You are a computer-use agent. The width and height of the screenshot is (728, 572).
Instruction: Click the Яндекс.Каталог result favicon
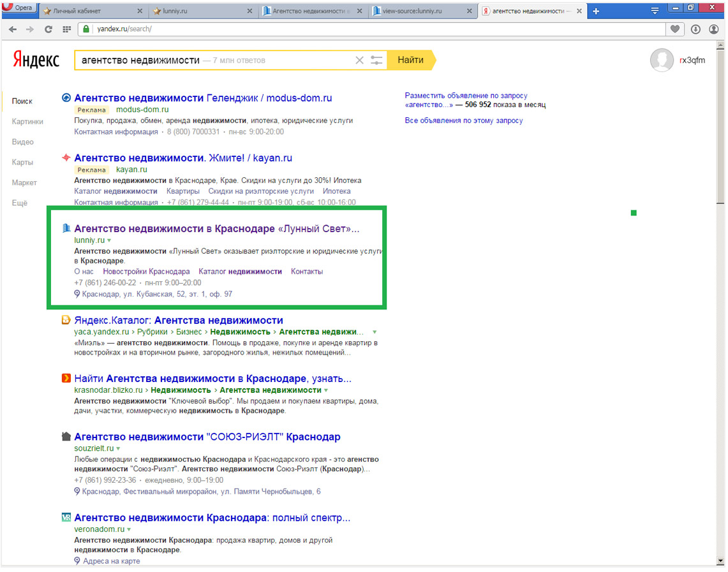tap(66, 320)
